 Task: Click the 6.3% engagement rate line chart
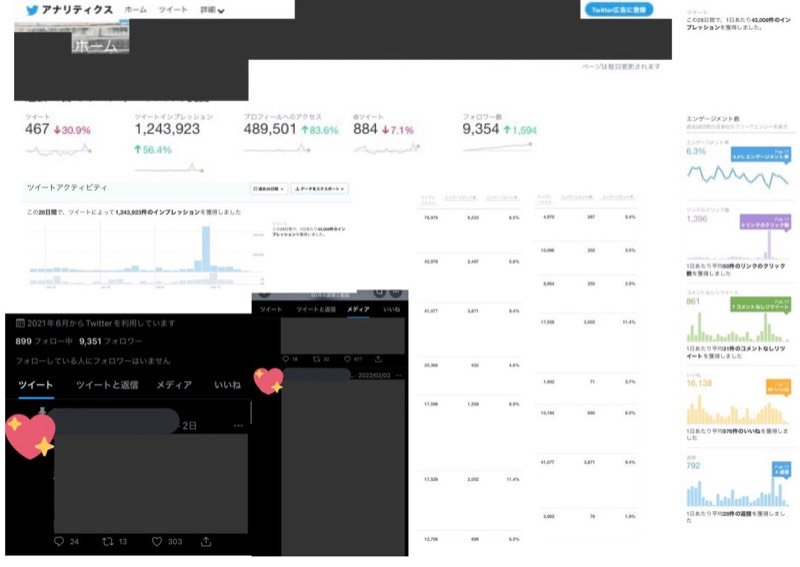pyautogui.click(x=738, y=175)
